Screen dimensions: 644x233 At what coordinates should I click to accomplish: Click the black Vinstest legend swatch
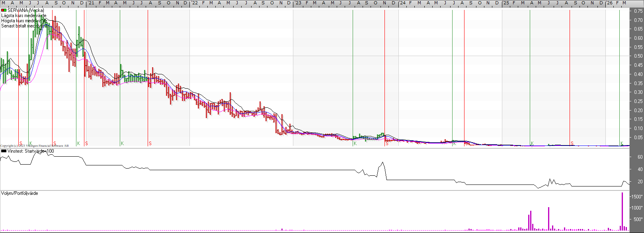pos(4,151)
